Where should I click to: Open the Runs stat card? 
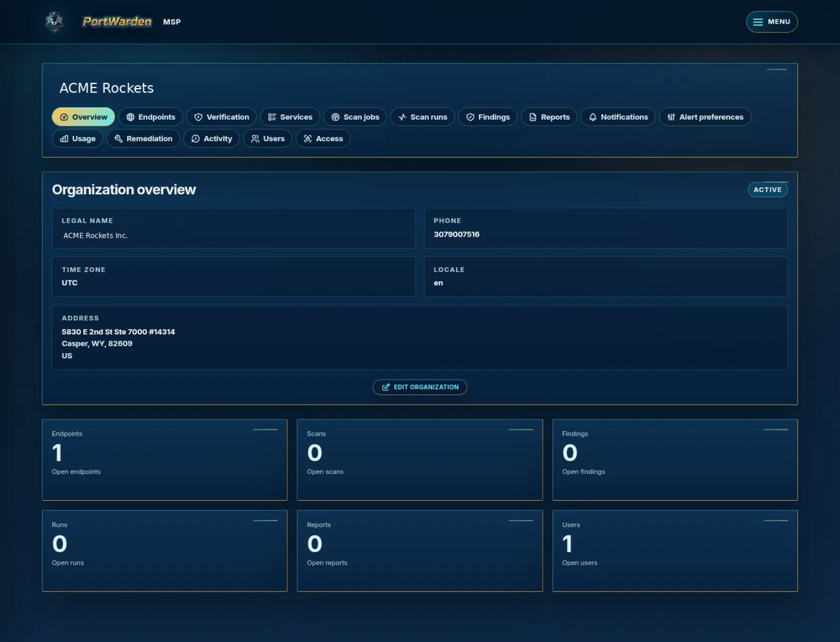point(165,551)
